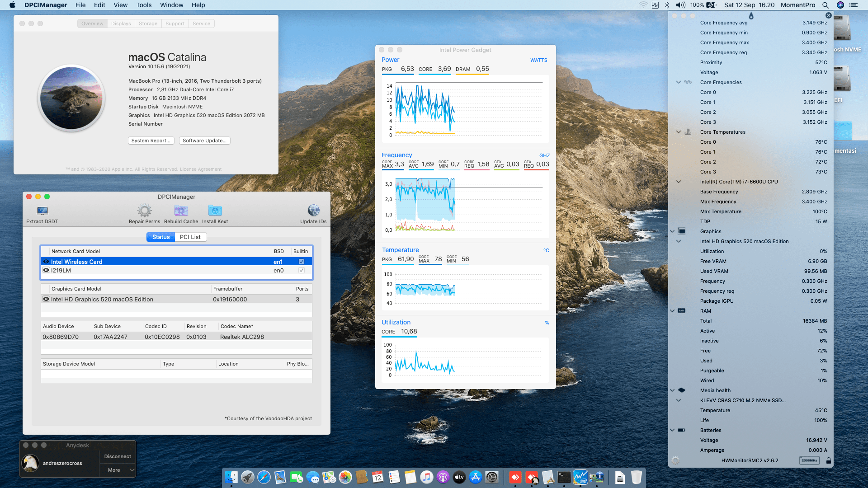
Task: Open Launchpad from the Dock
Action: pyautogui.click(x=248, y=477)
